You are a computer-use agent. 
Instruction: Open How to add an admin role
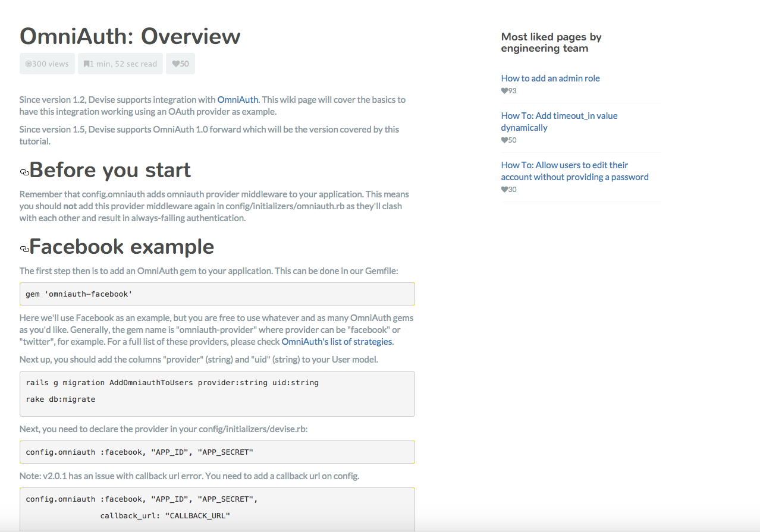pos(550,78)
